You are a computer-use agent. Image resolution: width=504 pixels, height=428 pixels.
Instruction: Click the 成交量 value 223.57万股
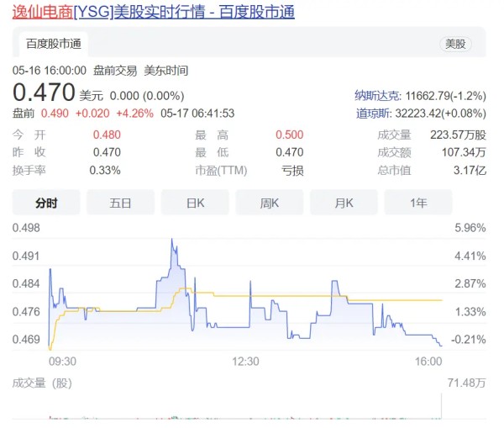[x=458, y=135]
